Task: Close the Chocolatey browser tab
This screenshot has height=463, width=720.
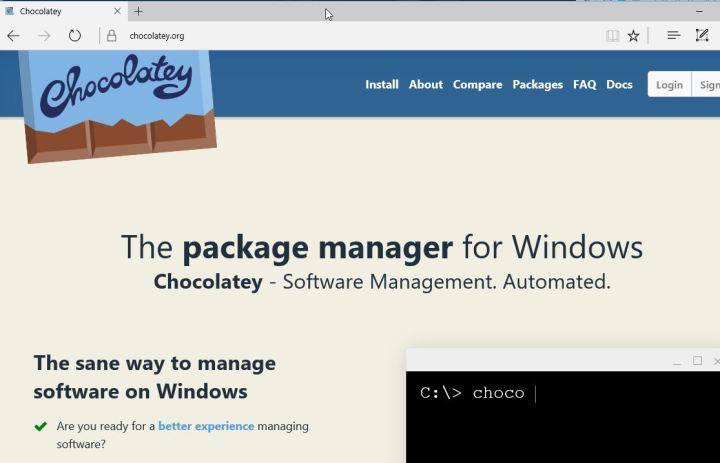Action: pyautogui.click(x=117, y=11)
